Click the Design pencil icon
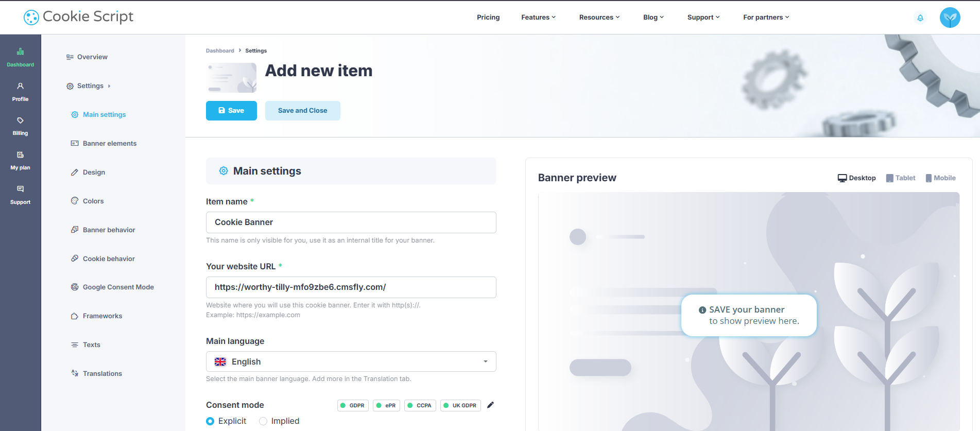 point(75,173)
